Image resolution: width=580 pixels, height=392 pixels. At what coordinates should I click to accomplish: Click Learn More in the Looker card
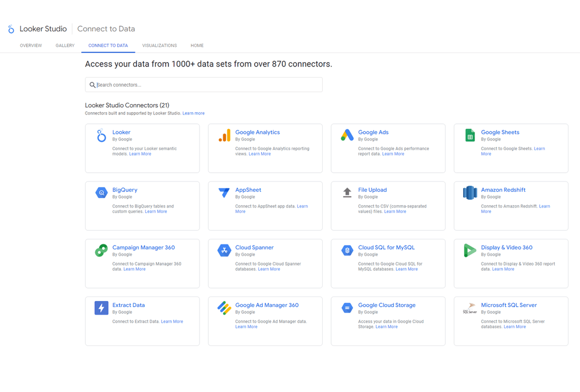point(140,154)
